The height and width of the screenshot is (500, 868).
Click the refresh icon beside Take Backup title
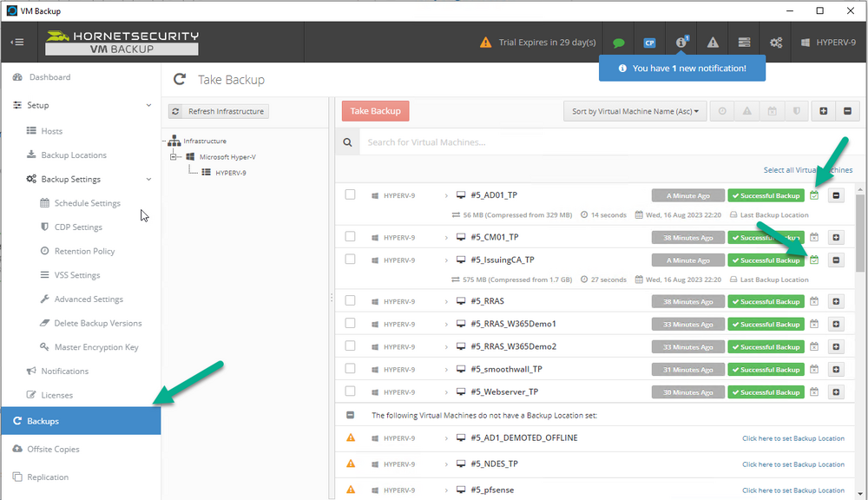(180, 79)
